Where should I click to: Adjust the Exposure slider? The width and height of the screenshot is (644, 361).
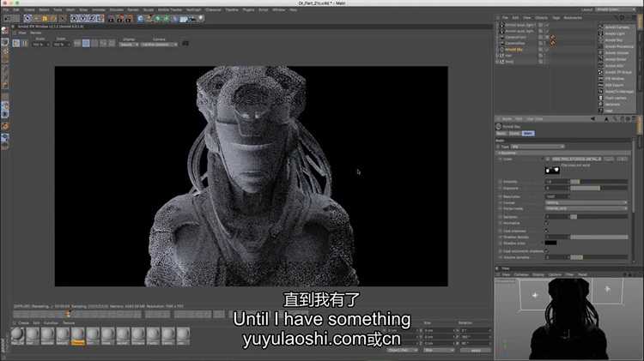pyautogui.click(x=598, y=188)
